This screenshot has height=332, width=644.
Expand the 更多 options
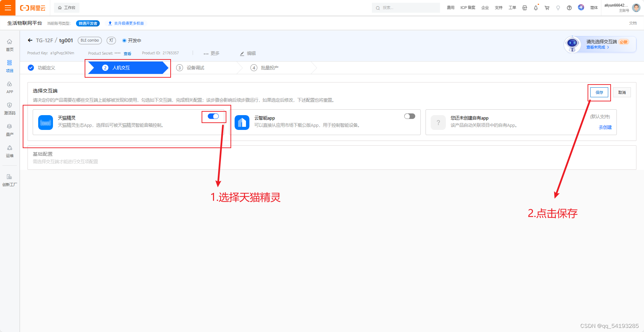[x=212, y=53]
